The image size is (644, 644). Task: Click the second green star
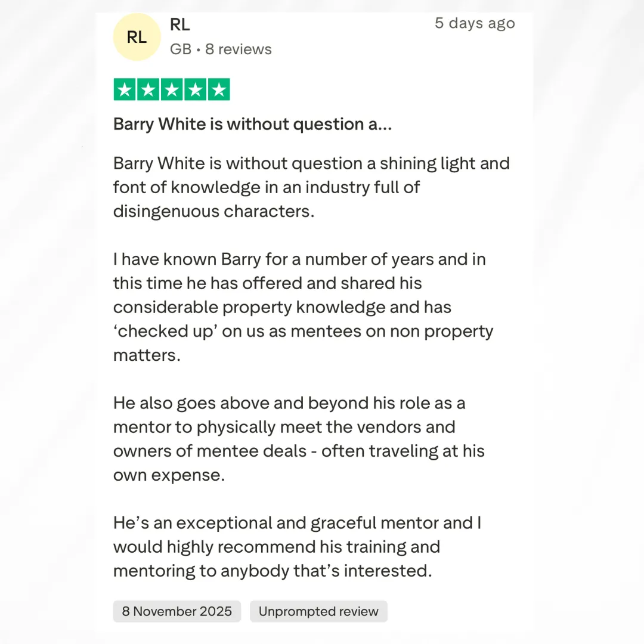pyautogui.click(x=148, y=90)
